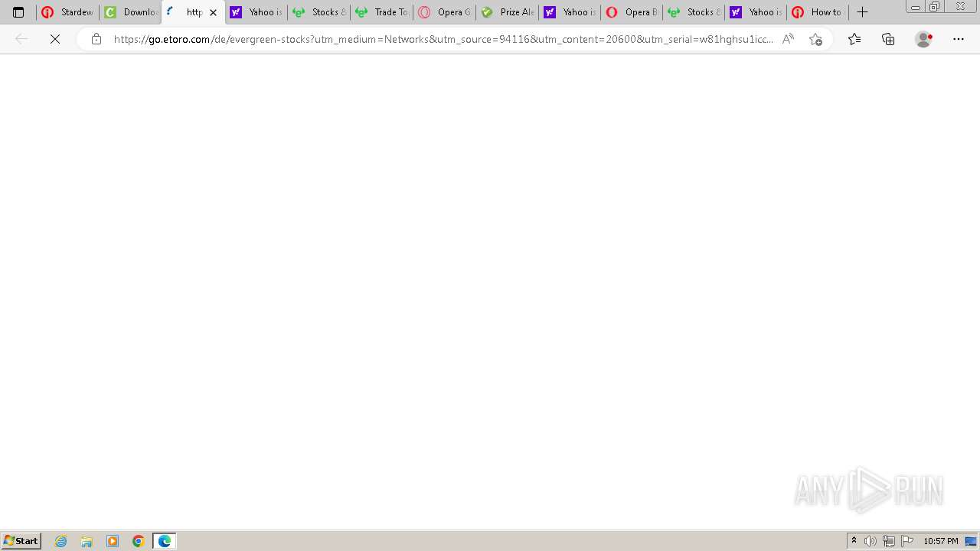
Task: Switch to the How to Pinterest tab
Action: tap(818, 12)
